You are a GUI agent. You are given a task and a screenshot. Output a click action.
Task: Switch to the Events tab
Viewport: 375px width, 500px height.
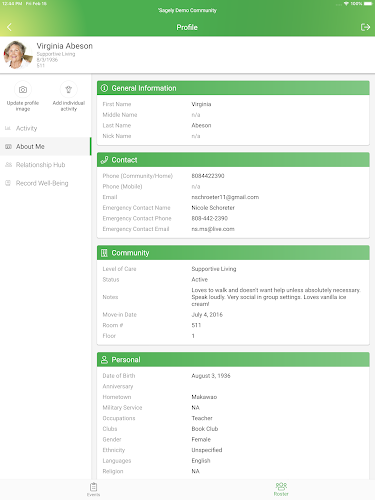coord(94,489)
